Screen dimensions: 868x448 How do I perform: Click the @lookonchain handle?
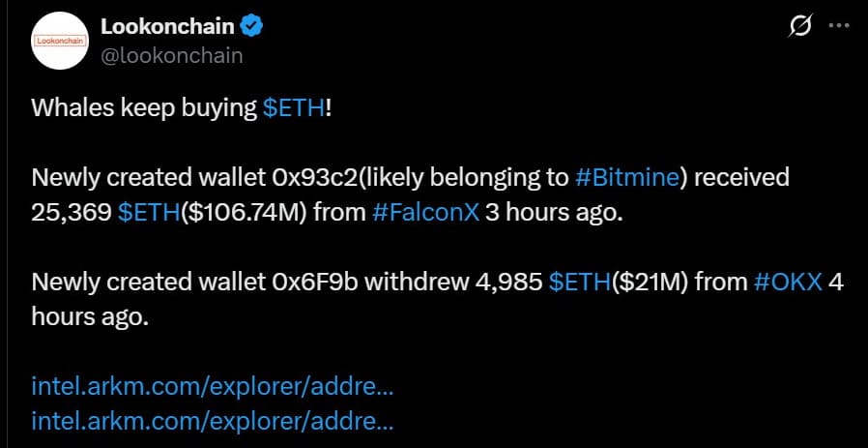tap(171, 55)
